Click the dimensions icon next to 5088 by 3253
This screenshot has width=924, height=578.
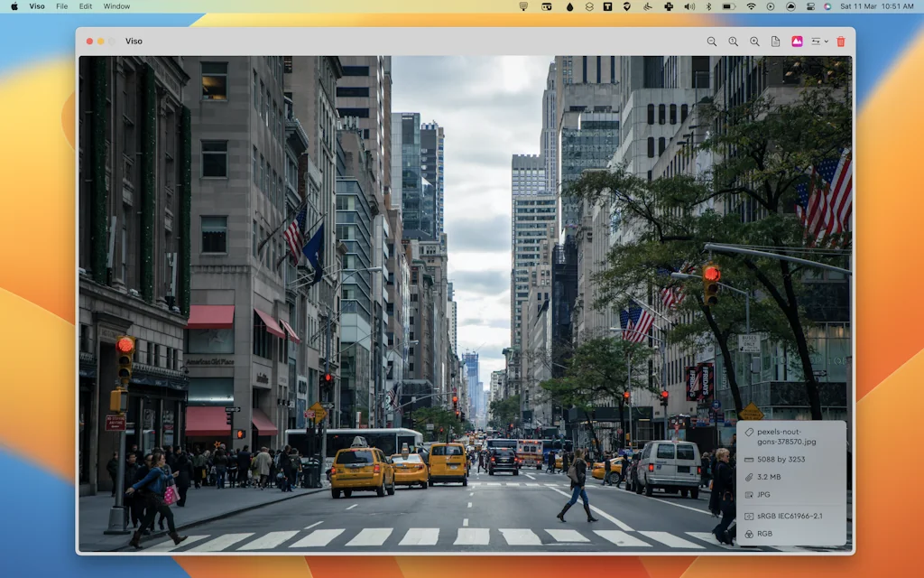[x=749, y=459]
